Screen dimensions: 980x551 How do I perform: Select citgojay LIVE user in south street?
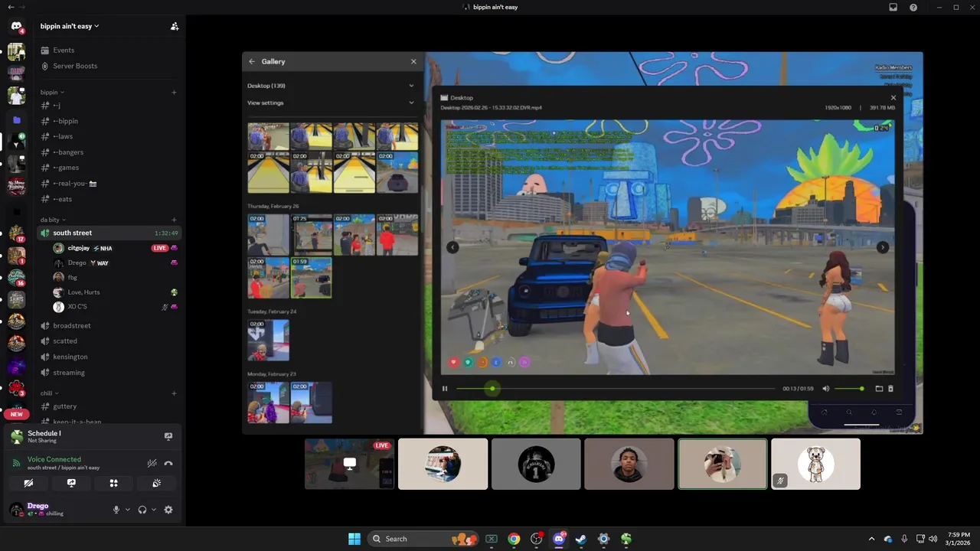(x=115, y=248)
